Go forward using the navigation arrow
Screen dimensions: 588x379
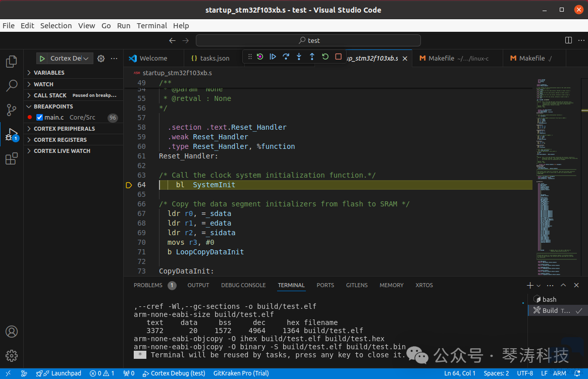186,40
